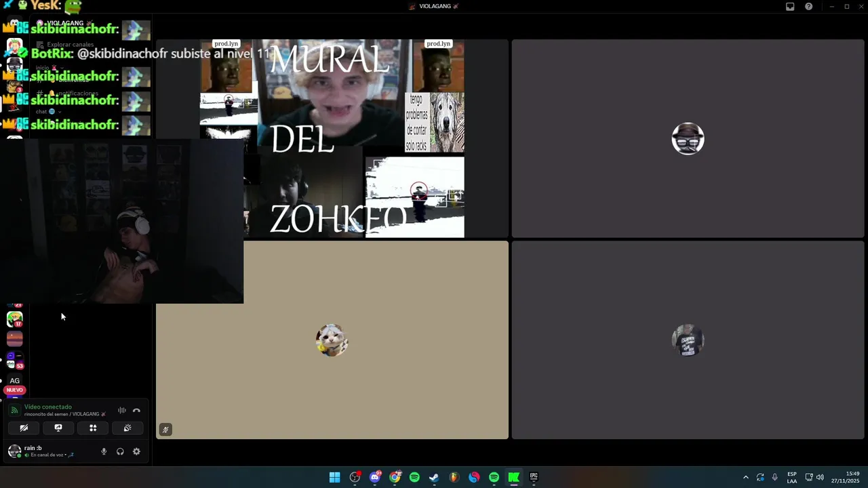
Task: Open the server folder with 53 badge
Action: pyautogui.click(x=14, y=360)
